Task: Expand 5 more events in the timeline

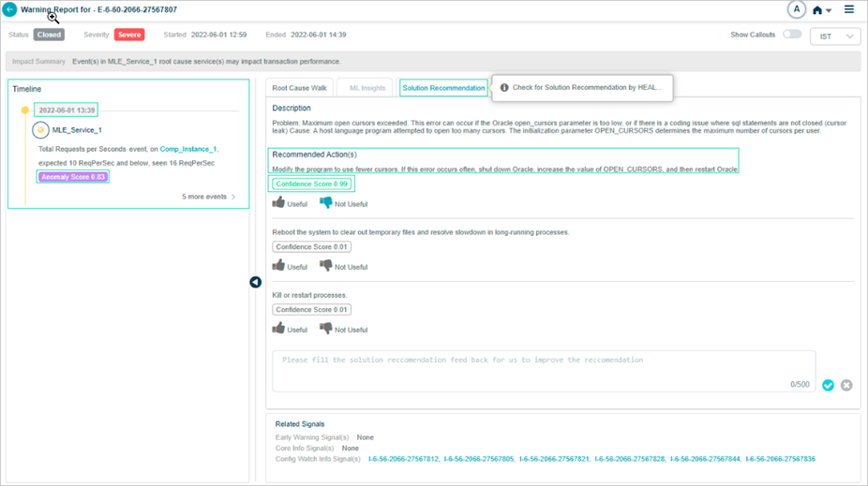Action: [x=207, y=197]
